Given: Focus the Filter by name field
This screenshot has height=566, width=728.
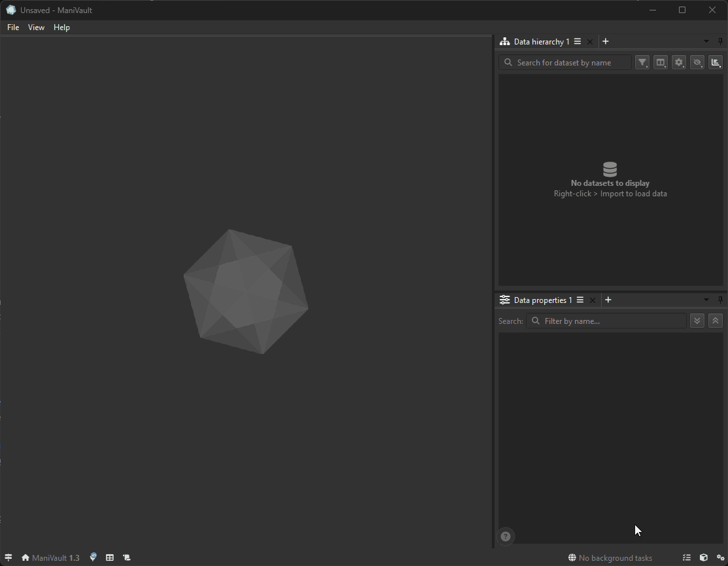Looking at the screenshot, I should [606, 321].
